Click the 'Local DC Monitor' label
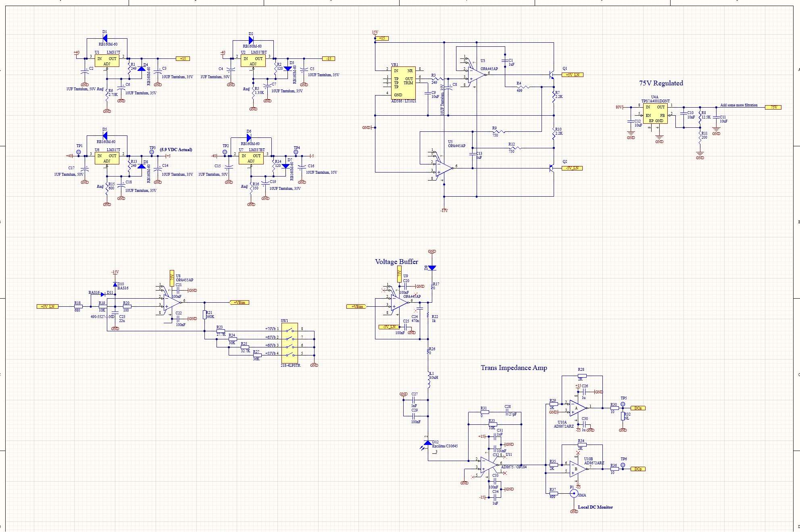 coord(595,507)
